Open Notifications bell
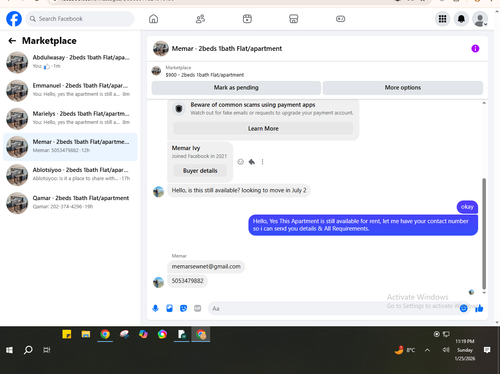Viewport: 500px width, 374px height. coord(461,19)
